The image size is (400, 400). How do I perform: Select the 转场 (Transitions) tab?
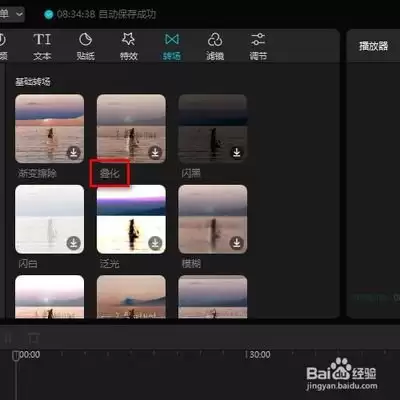[x=172, y=47]
